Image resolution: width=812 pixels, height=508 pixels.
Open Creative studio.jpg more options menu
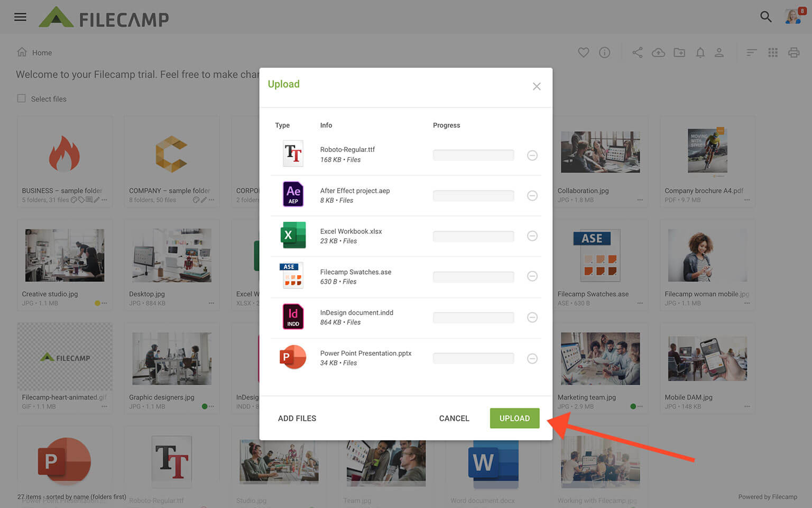tap(104, 303)
